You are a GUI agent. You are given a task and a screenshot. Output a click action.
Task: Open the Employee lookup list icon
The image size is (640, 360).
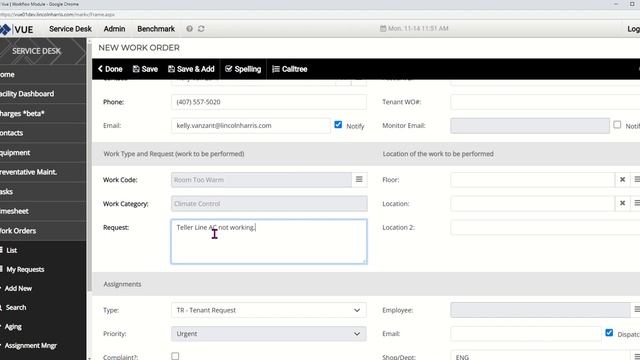coord(636,310)
